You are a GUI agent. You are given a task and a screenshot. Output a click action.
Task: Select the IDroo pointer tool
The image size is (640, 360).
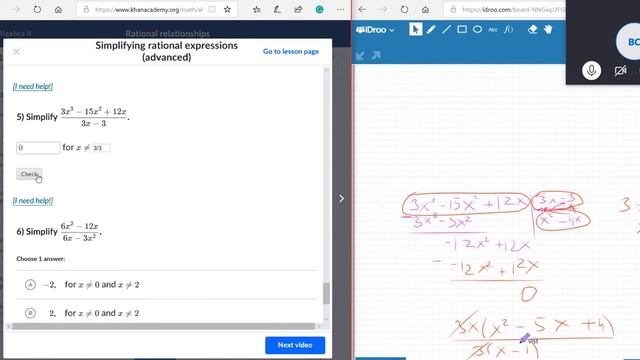(x=415, y=29)
